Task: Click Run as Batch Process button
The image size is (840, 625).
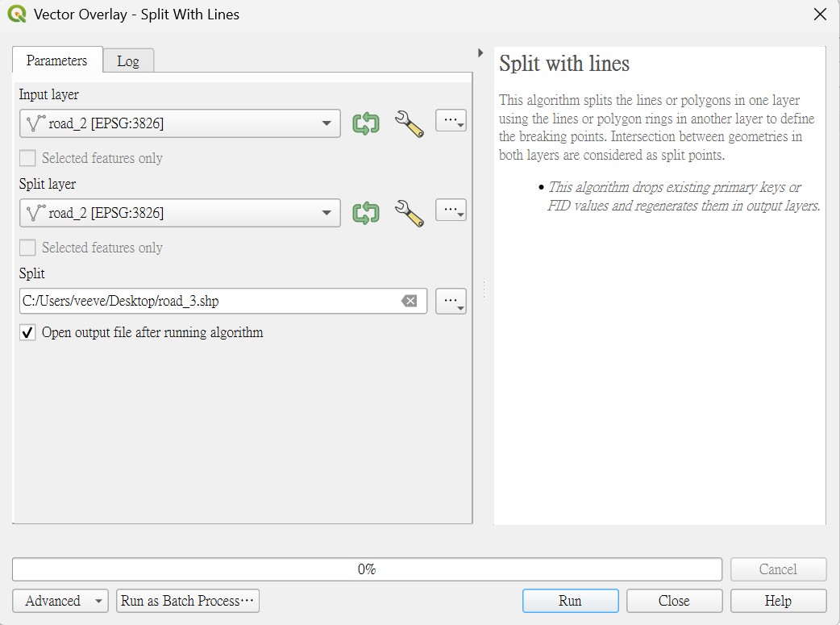Action: coord(188,601)
